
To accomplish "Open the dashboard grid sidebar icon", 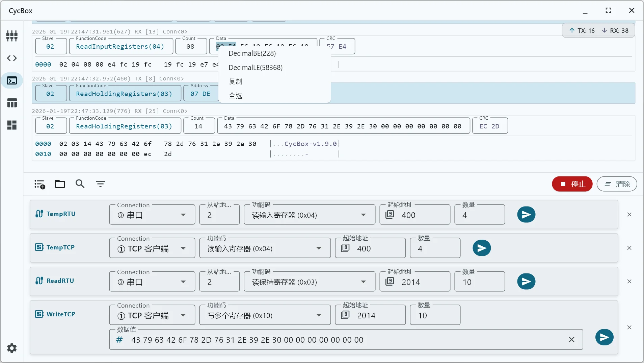I will (12, 125).
